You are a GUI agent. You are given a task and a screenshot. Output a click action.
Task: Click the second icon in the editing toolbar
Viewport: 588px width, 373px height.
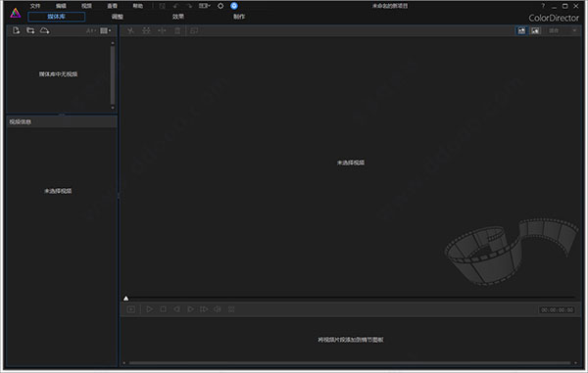point(146,30)
